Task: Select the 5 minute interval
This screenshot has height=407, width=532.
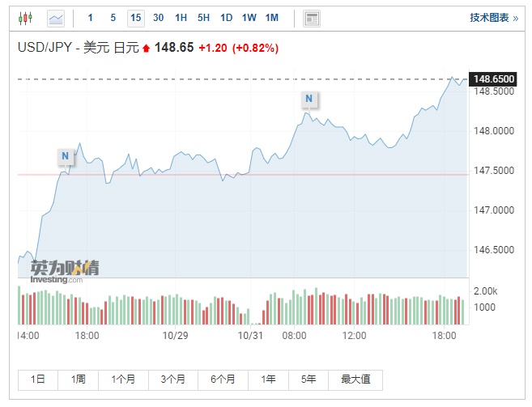Action: (113, 18)
